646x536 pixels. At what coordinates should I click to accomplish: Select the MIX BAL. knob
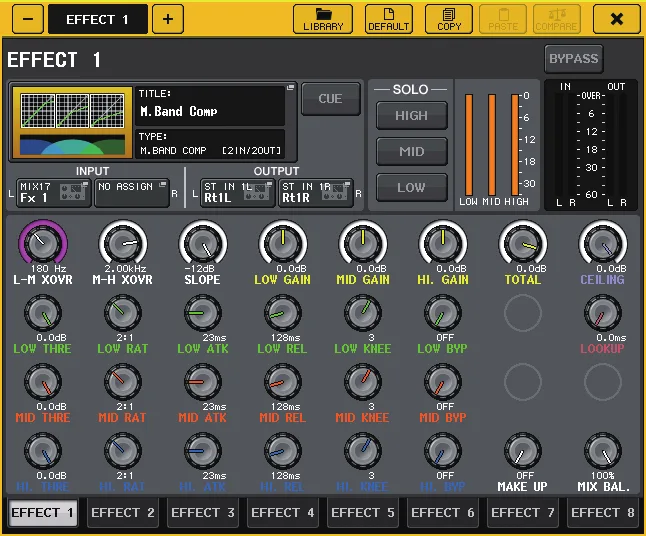click(x=602, y=451)
